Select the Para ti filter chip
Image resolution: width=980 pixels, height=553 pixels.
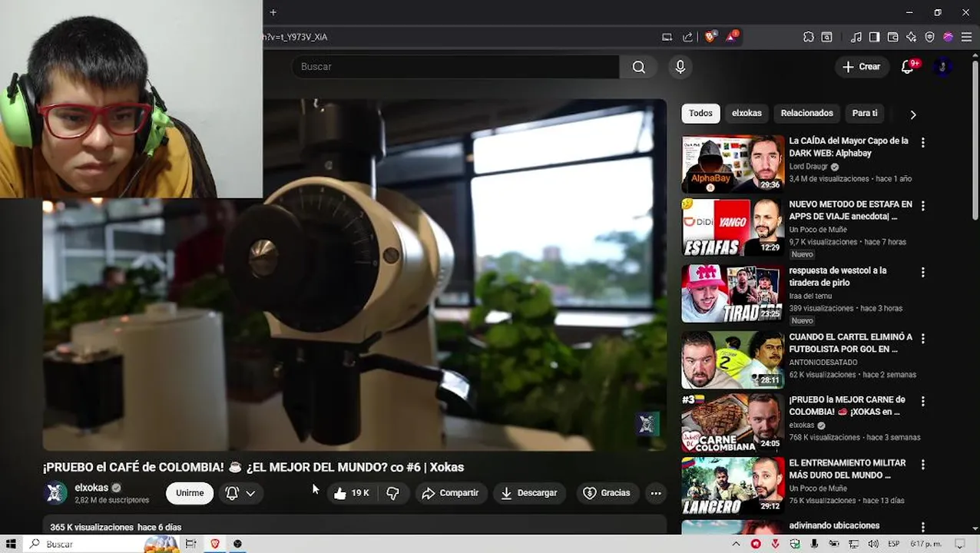pyautogui.click(x=865, y=113)
